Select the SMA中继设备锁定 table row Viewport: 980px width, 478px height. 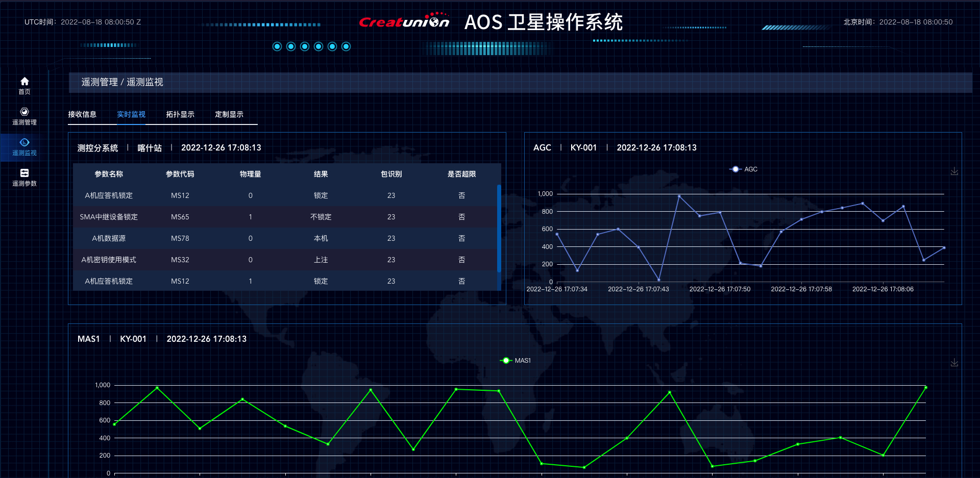click(286, 217)
